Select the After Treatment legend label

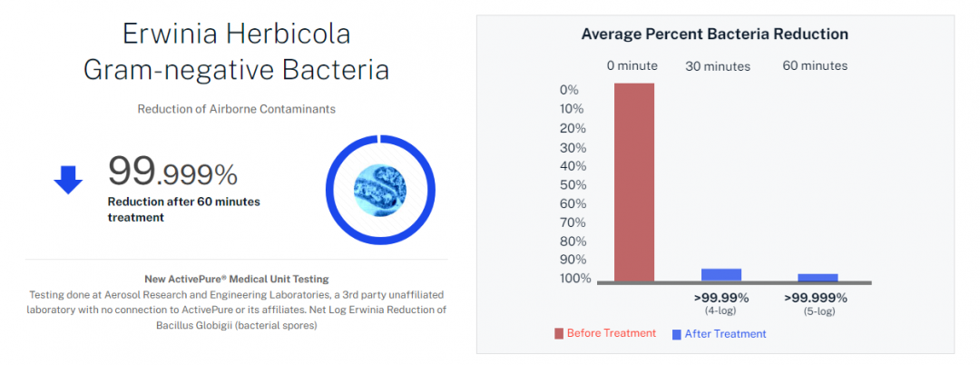(x=725, y=333)
